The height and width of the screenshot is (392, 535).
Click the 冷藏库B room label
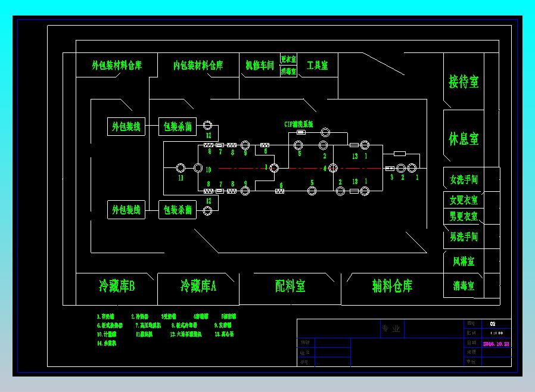click(117, 286)
